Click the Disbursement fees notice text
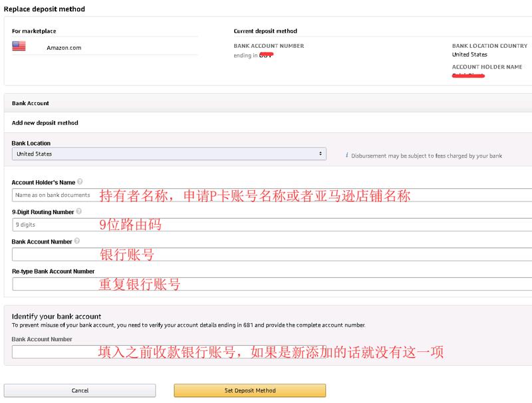Screen dimensions: 532x403 tap(426, 156)
